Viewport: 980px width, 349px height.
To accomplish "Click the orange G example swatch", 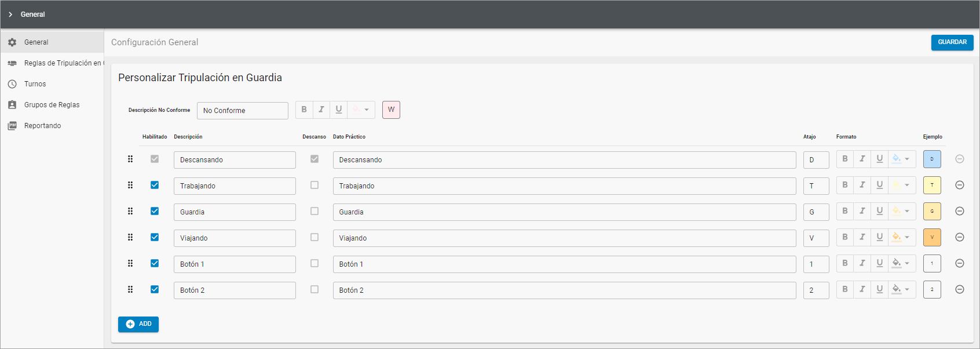I will tap(932, 211).
